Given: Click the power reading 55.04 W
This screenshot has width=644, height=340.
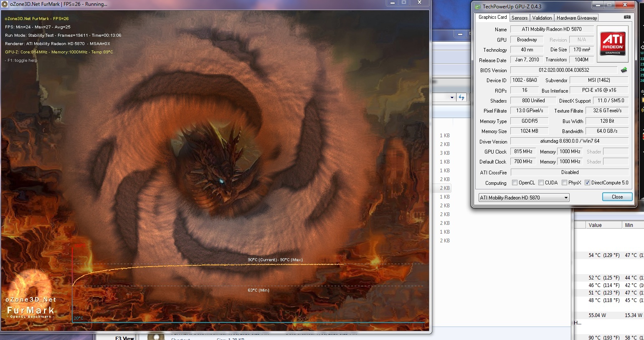Looking at the screenshot, I should coord(597,315).
